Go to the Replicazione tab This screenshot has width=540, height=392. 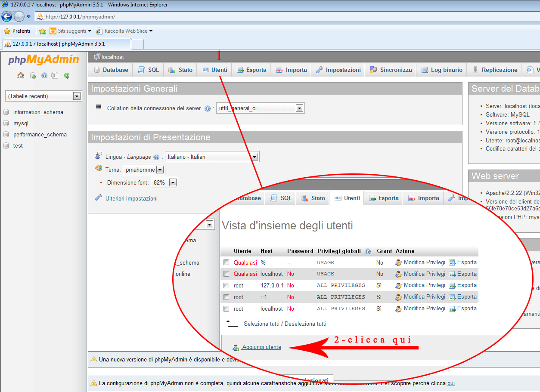494,70
